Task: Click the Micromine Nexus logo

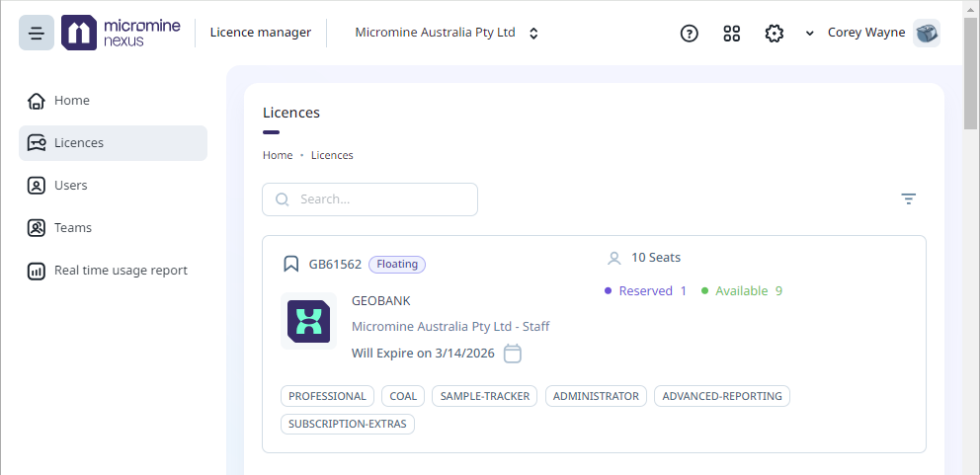Action: pos(122,33)
